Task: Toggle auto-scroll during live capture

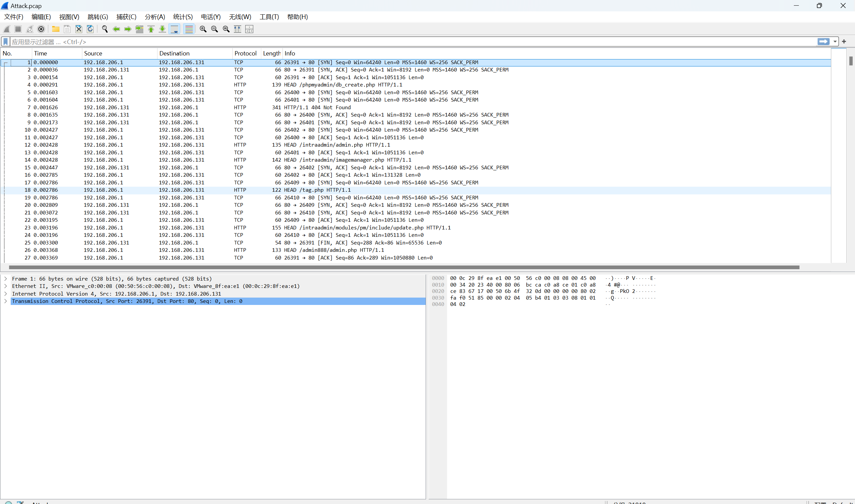Action: click(175, 29)
